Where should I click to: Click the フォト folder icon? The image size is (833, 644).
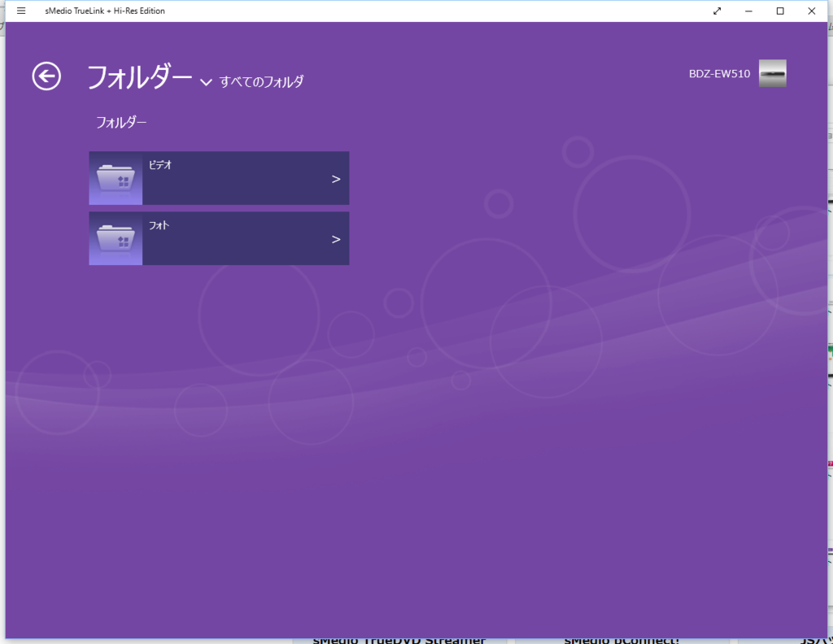(116, 238)
